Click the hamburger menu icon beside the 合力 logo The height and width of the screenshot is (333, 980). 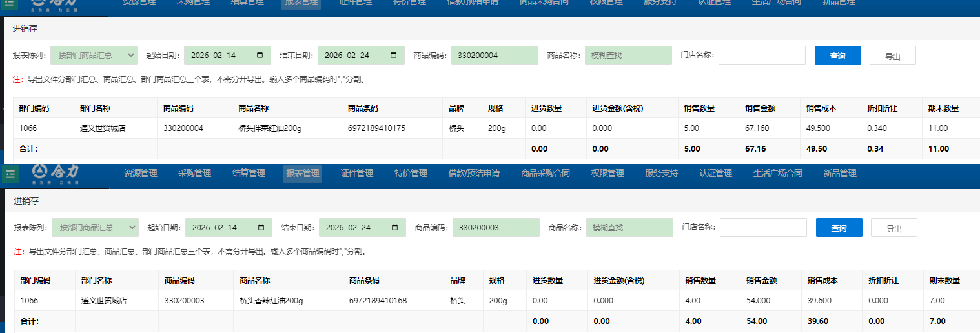pos(9,174)
